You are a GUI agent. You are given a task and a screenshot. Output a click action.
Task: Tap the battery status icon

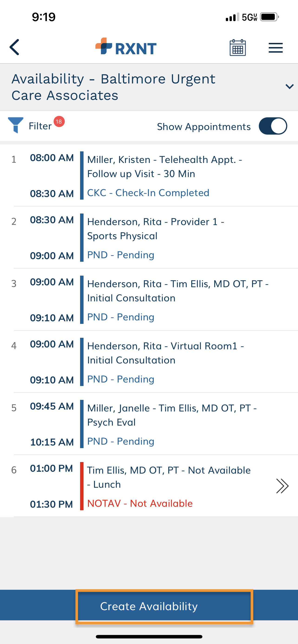point(269,17)
